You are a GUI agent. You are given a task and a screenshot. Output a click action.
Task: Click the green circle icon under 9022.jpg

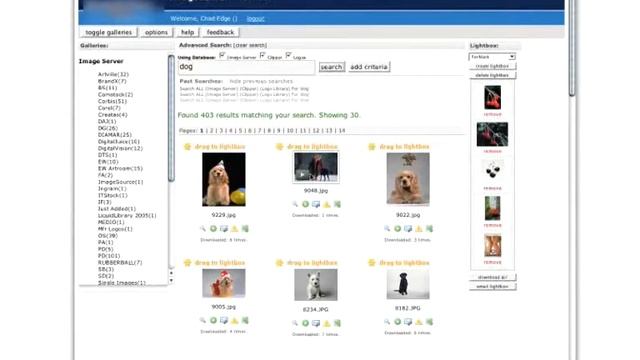point(398,229)
